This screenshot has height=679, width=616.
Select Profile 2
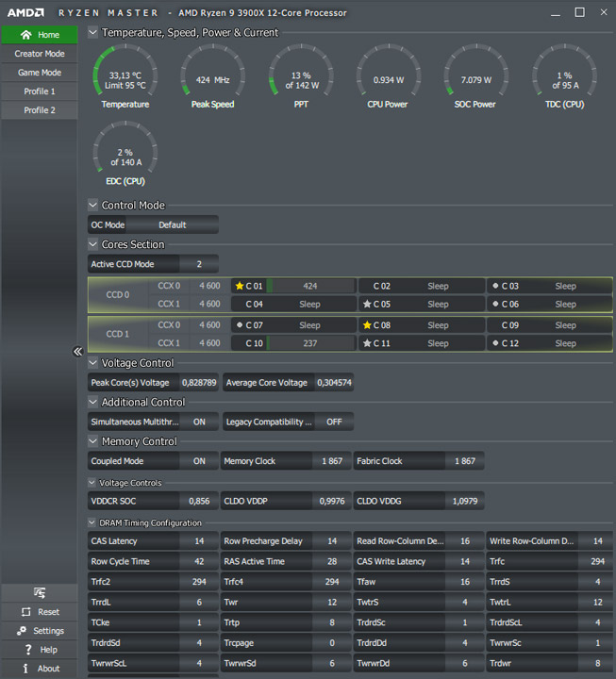[40, 110]
